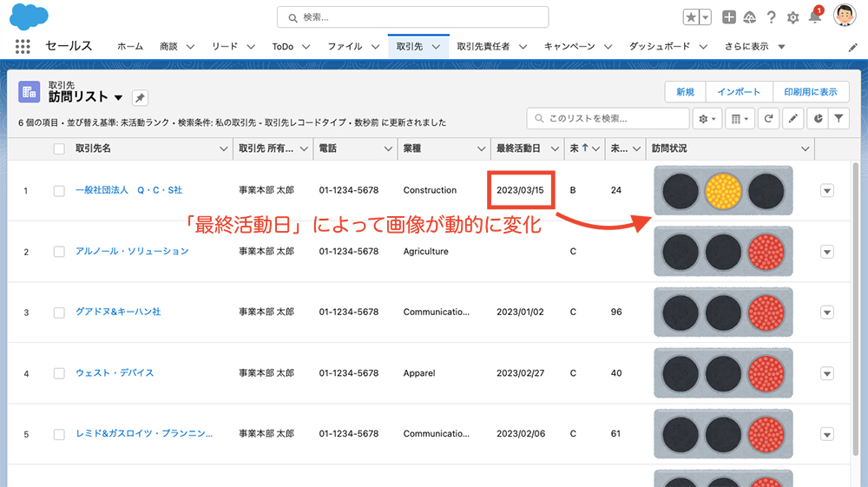This screenshot has height=487, width=868.
Task: Open the filter funnel icon
Action: pos(838,118)
